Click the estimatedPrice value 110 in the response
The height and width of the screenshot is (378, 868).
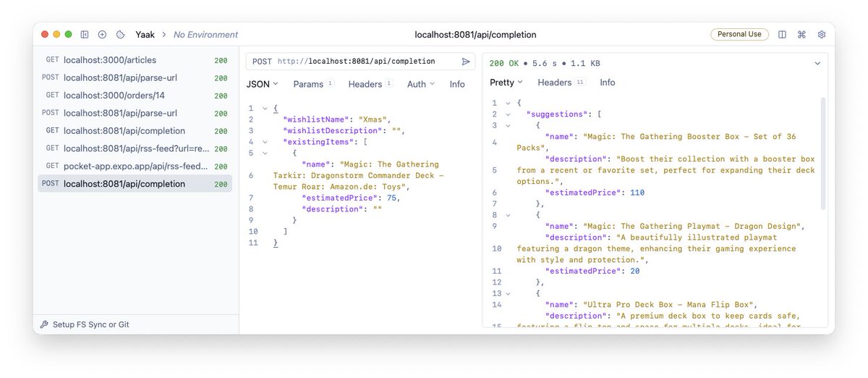637,193
